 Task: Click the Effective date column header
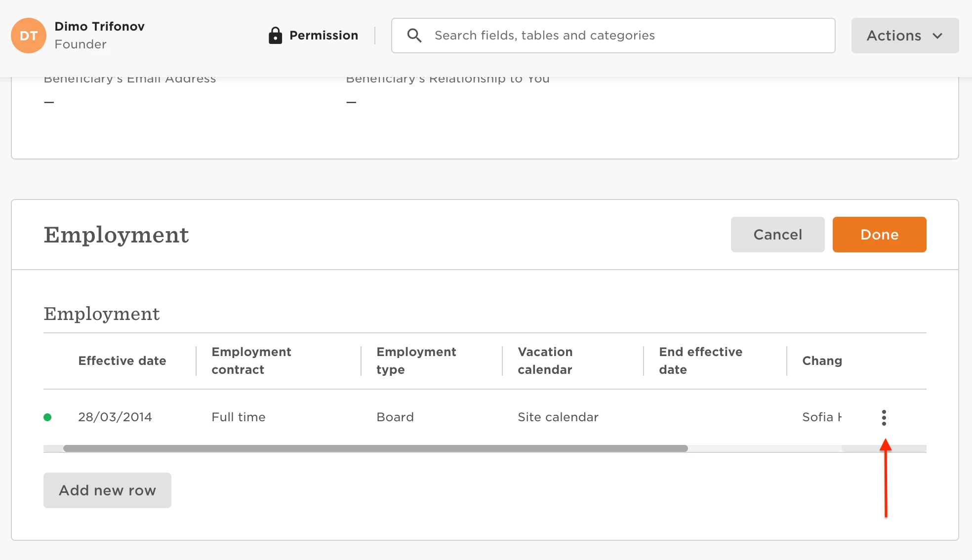point(122,361)
